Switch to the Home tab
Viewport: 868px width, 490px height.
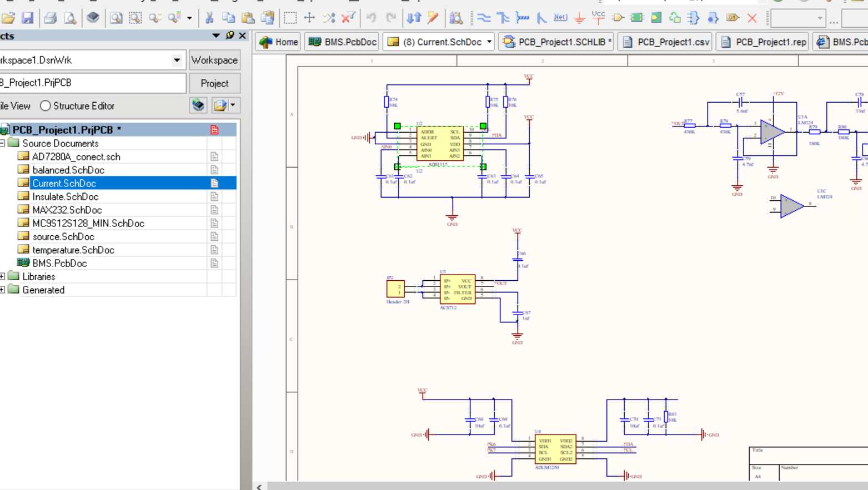[x=279, y=42]
